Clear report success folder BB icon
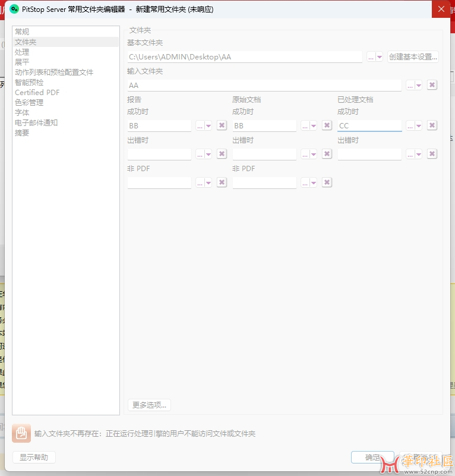The height and width of the screenshot is (476, 455). point(222,125)
